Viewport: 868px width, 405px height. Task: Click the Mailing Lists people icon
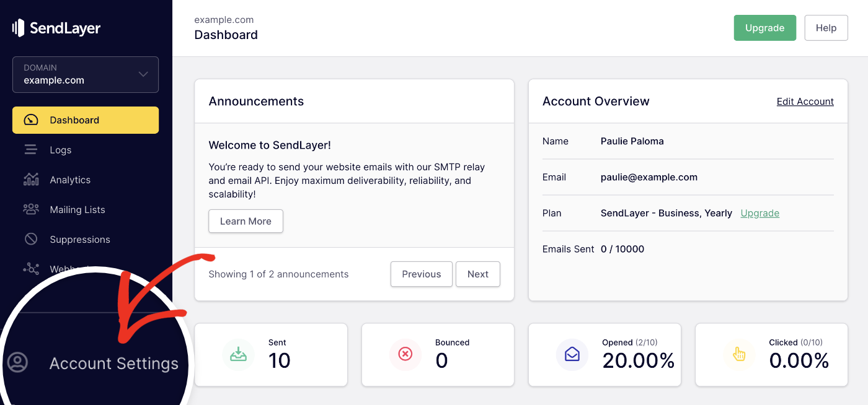(31, 209)
